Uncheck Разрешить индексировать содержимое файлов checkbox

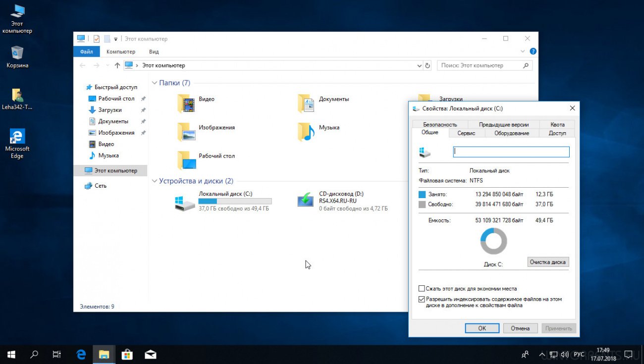coord(422,299)
